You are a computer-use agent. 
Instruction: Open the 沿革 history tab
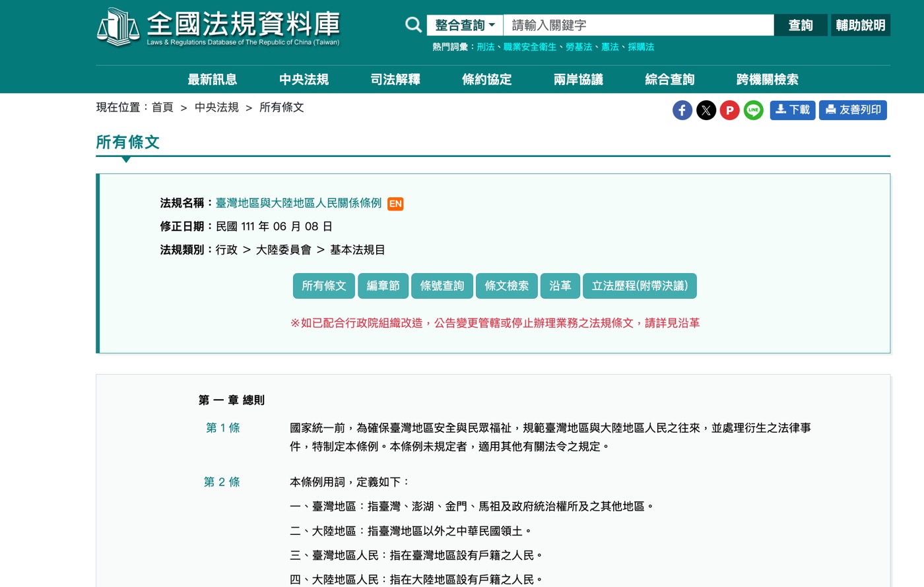[x=560, y=286]
